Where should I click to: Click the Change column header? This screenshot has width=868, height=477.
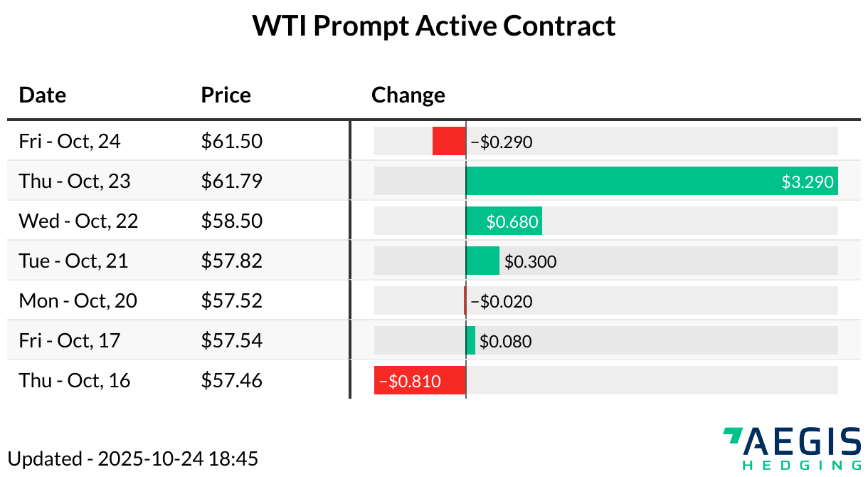tap(408, 95)
